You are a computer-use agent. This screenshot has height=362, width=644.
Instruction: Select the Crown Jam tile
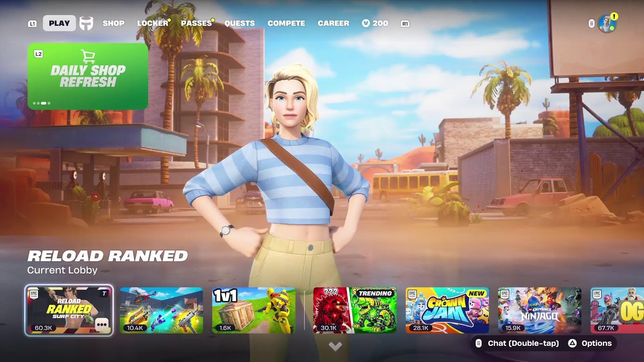click(x=447, y=311)
